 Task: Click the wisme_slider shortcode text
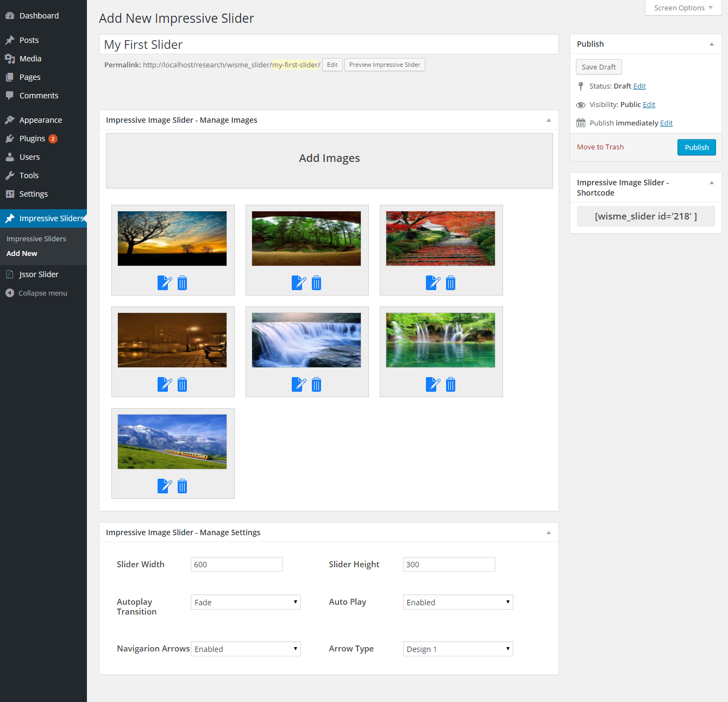[x=646, y=216]
